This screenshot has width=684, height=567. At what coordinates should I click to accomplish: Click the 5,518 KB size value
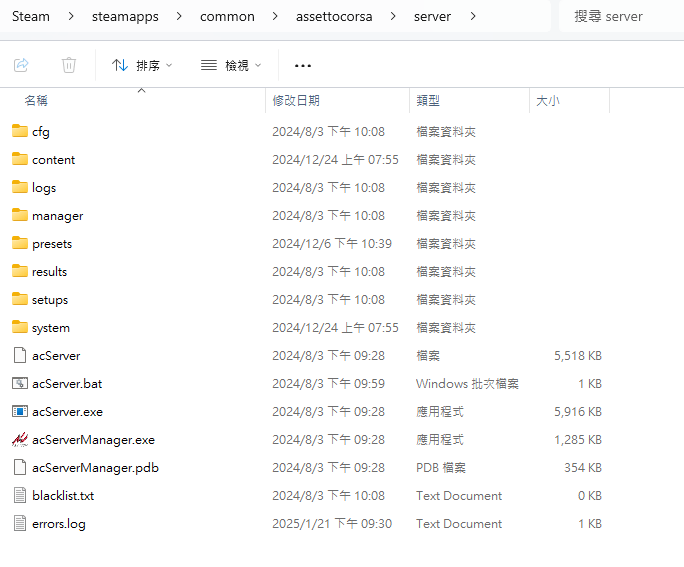[x=578, y=356]
